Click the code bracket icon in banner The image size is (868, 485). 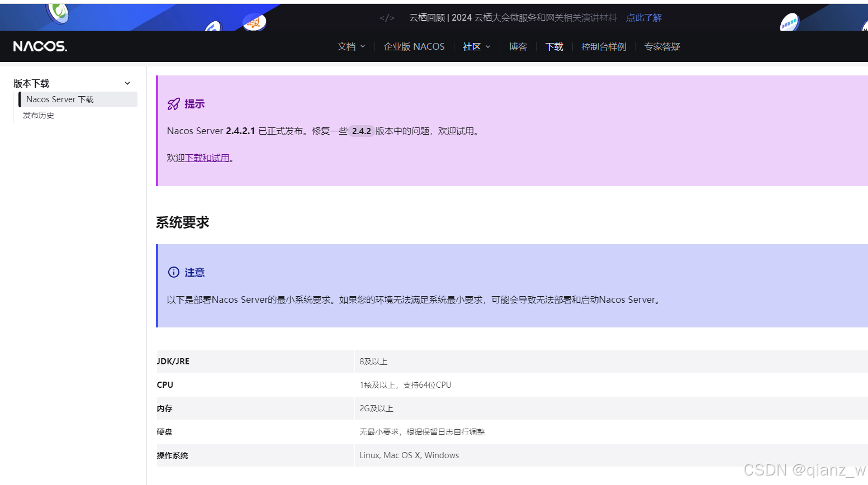coord(387,18)
